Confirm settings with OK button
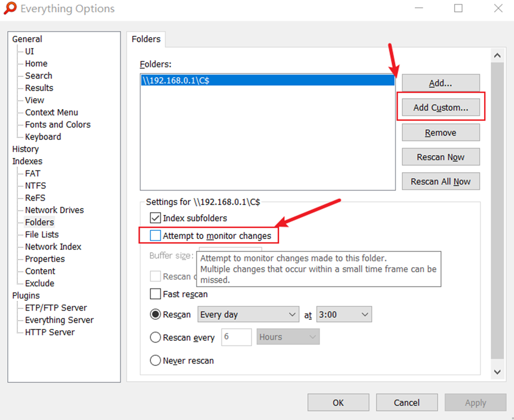The width and height of the screenshot is (514, 420). (338, 402)
